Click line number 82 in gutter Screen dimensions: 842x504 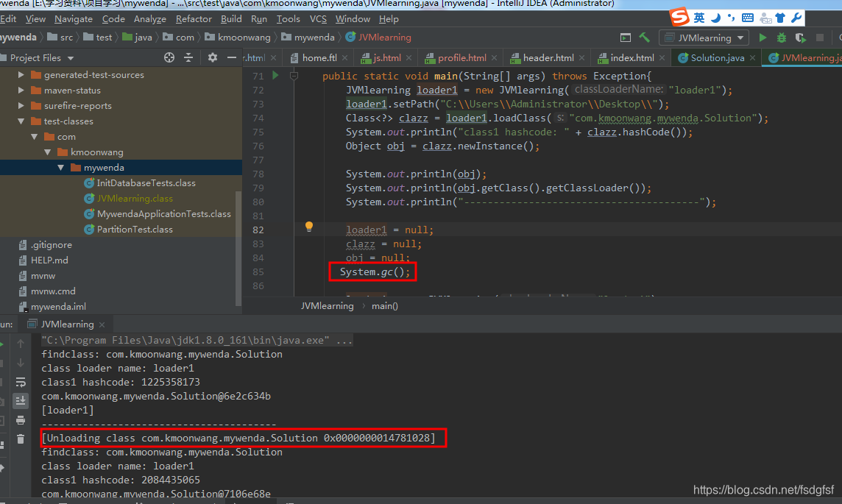click(258, 230)
